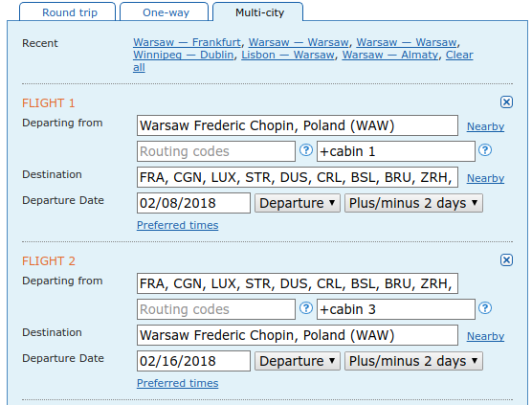Focus Flight 2 Destination Warsaw field

click(x=298, y=335)
